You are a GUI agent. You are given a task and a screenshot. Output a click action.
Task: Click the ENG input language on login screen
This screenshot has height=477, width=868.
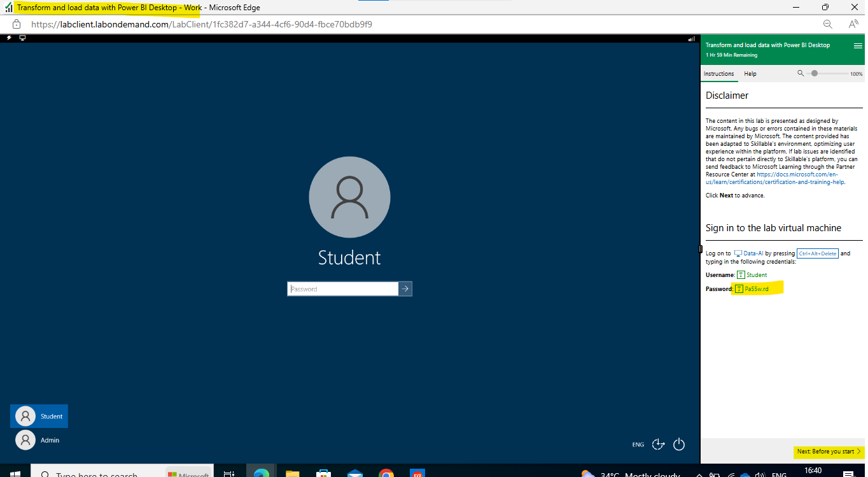click(x=638, y=445)
